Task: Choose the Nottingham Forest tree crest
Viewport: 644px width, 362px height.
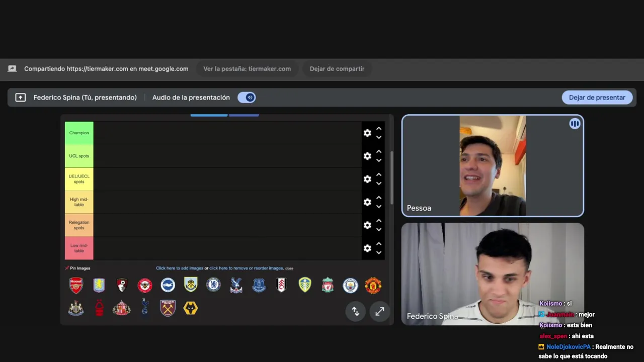Action: (x=99, y=308)
